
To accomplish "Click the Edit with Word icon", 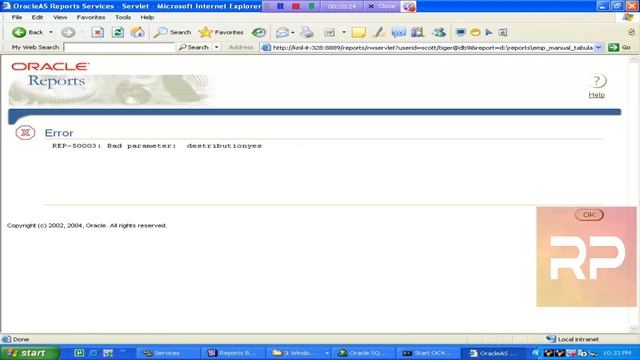I will [x=329, y=32].
